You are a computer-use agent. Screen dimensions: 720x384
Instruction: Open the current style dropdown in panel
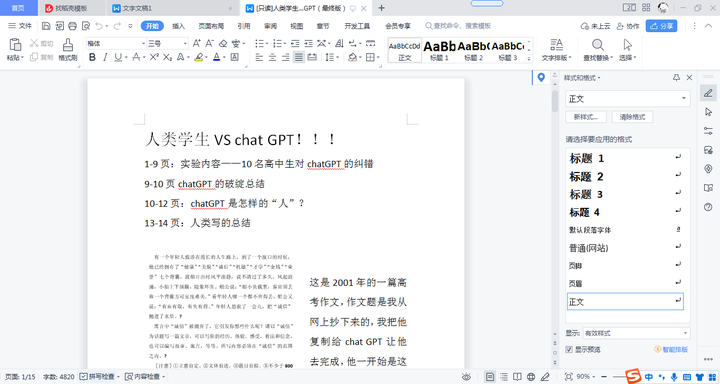pyautogui.click(x=684, y=99)
